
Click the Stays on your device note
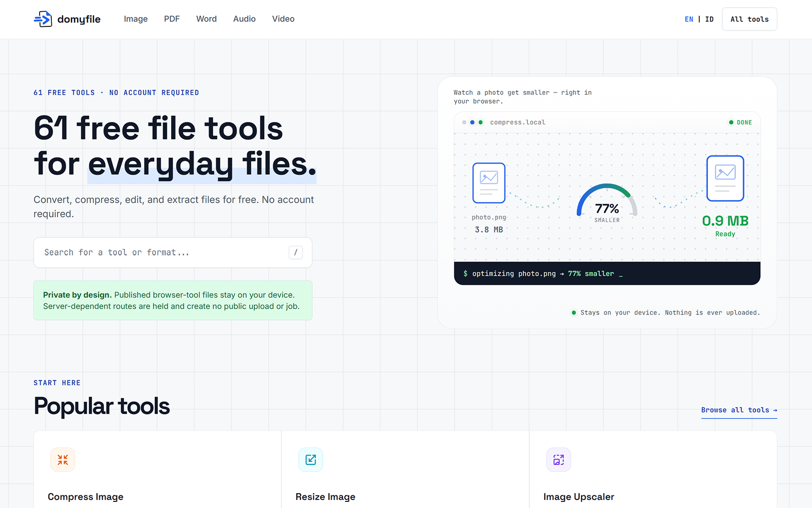click(666, 313)
